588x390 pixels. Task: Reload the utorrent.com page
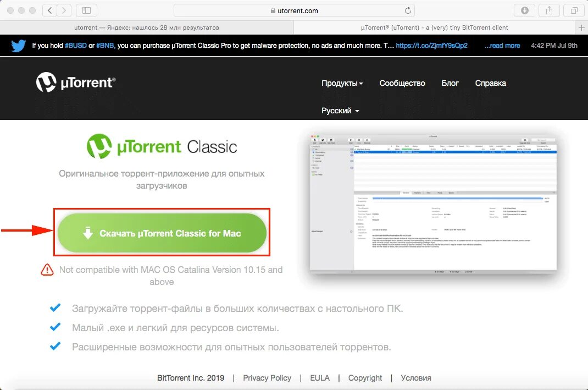[x=408, y=10]
